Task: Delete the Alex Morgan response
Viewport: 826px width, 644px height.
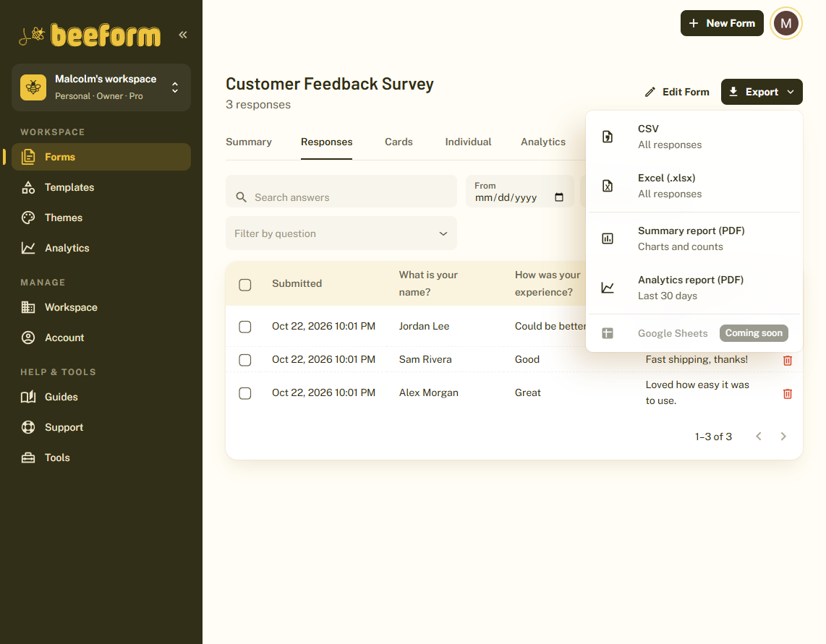Action: (788, 393)
